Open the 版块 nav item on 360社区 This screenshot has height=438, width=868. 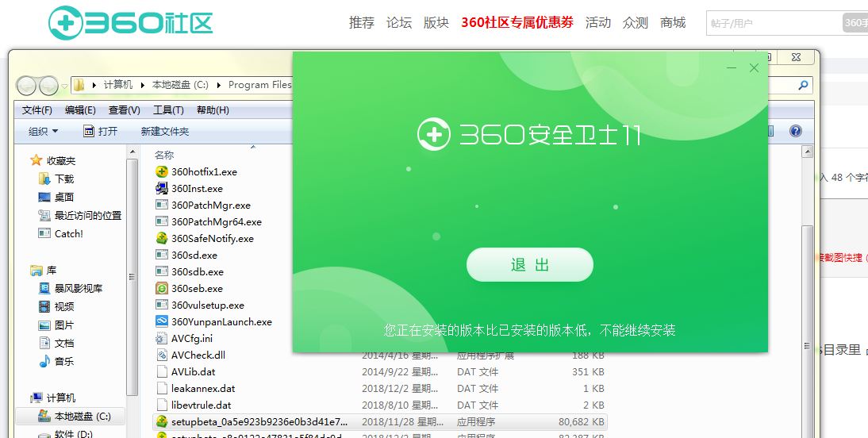pos(436,23)
